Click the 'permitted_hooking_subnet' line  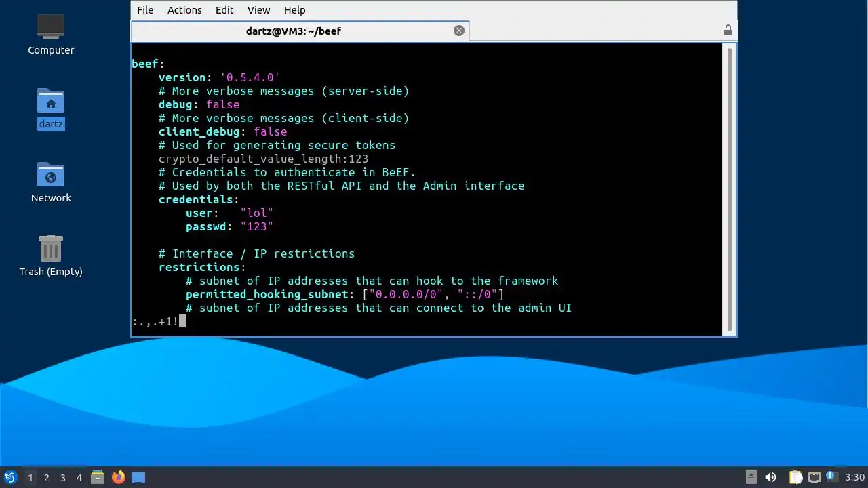coord(344,294)
